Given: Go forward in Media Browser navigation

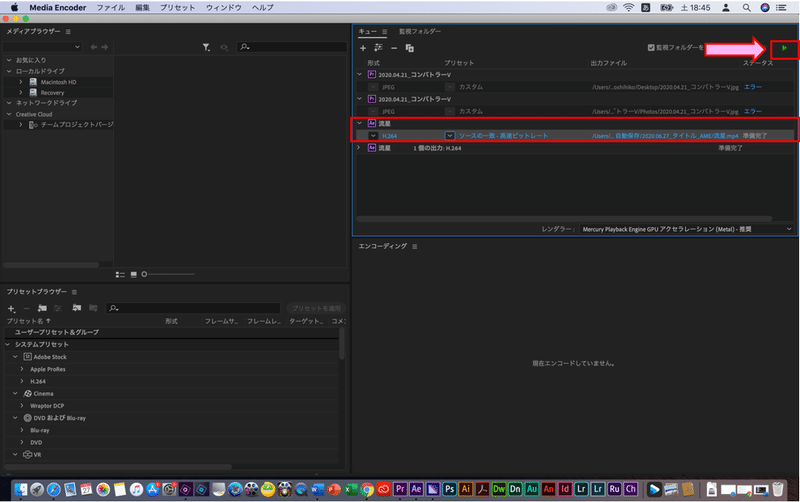Looking at the screenshot, I should (x=105, y=47).
